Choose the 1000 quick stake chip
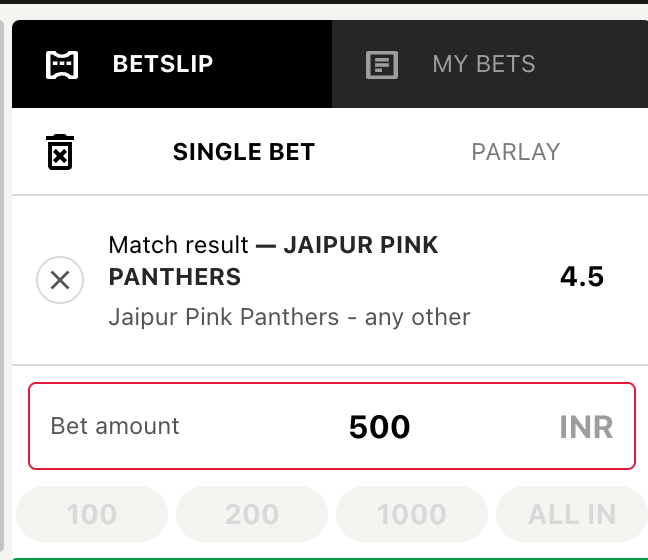Viewport: 648px width, 560px height. tap(412, 514)
